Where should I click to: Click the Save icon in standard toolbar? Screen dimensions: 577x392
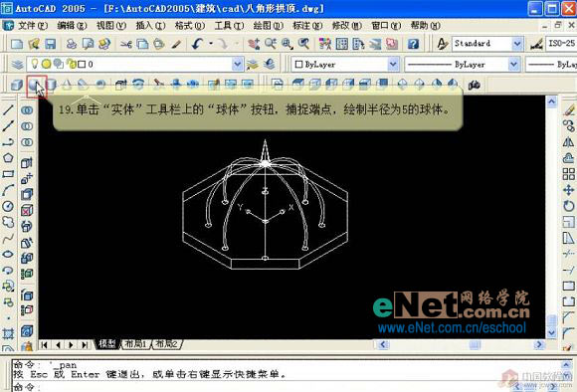point(50,44)
